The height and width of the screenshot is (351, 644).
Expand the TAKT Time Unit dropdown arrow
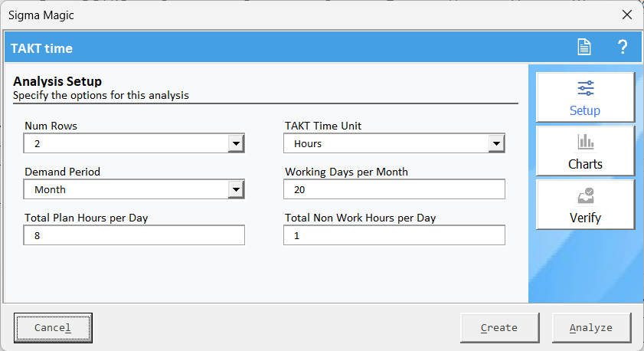tap(496, 143)
